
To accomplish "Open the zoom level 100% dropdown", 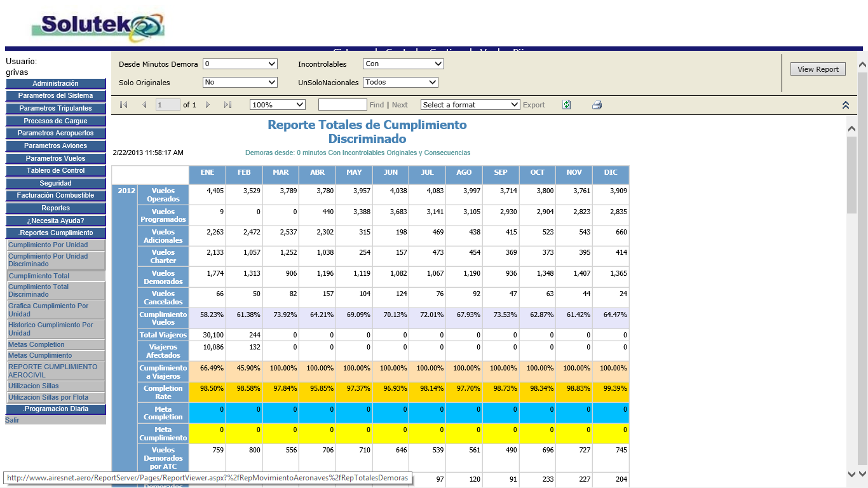I will (x=278, y=105).
